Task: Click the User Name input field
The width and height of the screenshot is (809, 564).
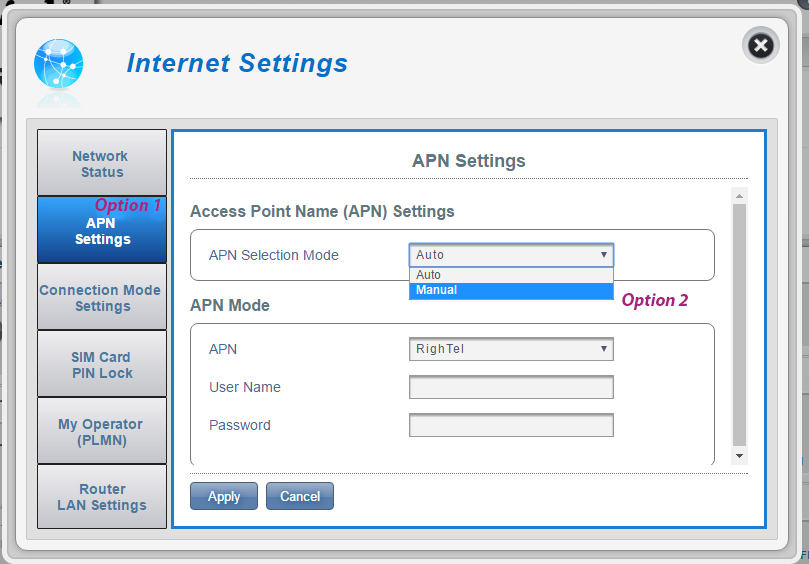Action: pyautogui.click(x=511, y=387)
